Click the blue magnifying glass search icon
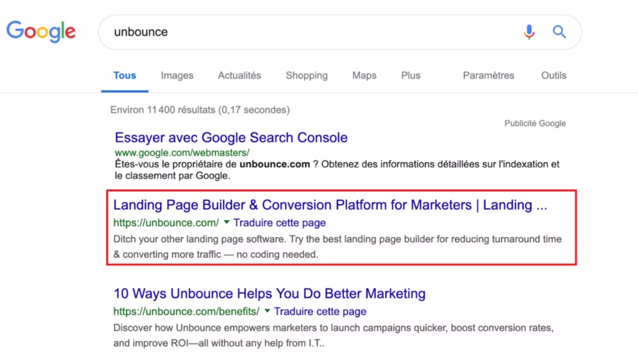The image size is (638, 364). [559, 32]
